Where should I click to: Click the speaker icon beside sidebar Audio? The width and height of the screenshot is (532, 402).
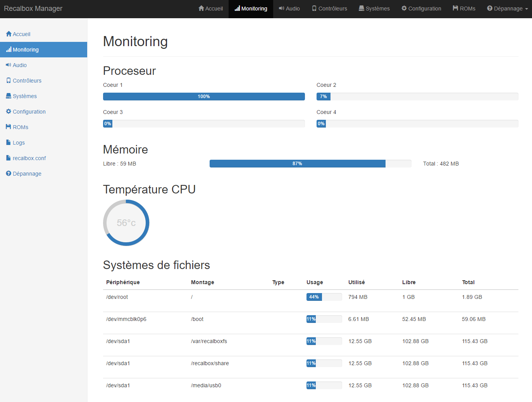click(x=9, y=65)
